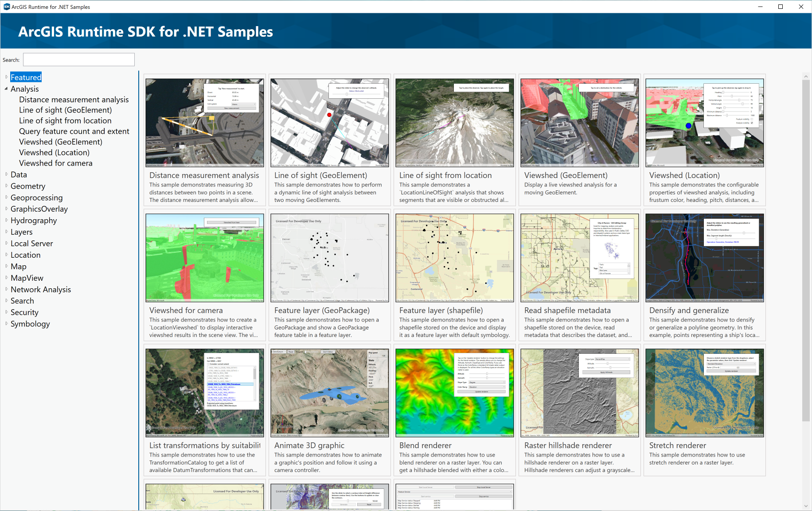Select the Network Analysis category label
812x511 pixels.
point(41,290)
